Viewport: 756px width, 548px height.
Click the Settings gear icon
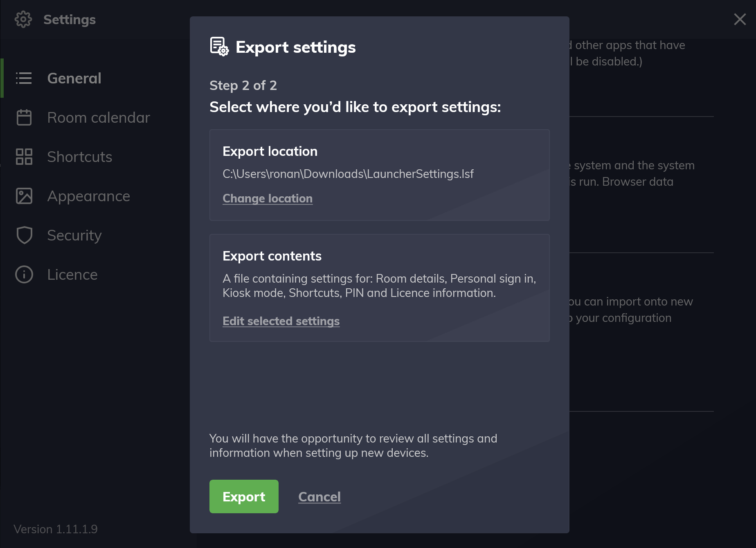(x=23, y=19)
